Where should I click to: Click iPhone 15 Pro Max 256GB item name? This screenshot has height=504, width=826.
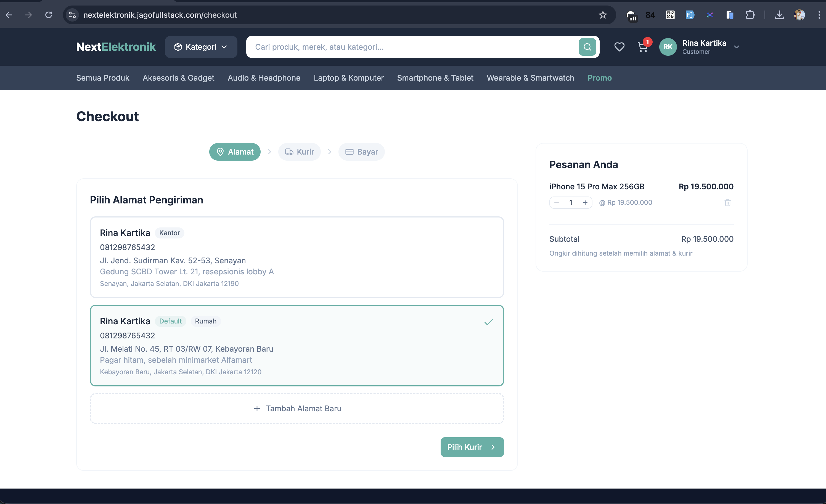597,187
